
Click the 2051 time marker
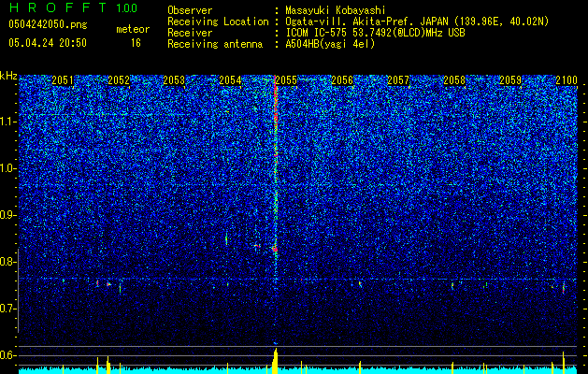tap(63, 80)
